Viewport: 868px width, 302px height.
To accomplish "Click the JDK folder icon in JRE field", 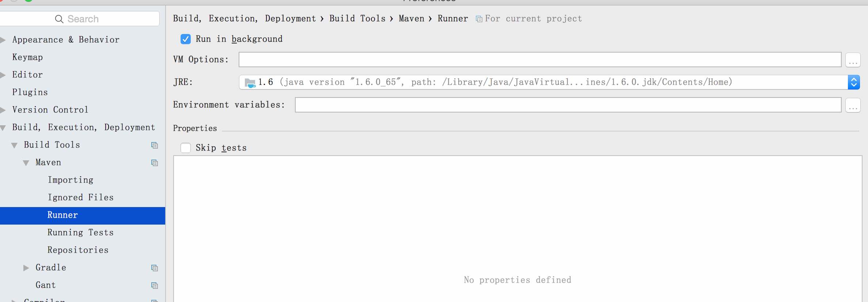I will click(x=250, y=83).
